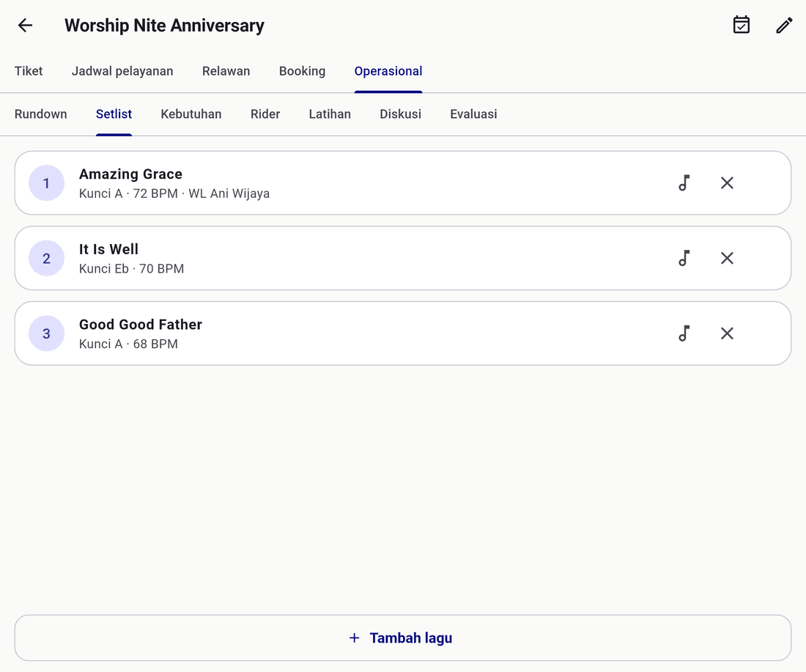The image size is (806, 672).
Task: Show the Rundown sub-tab
Action: [x=40, y=114]
